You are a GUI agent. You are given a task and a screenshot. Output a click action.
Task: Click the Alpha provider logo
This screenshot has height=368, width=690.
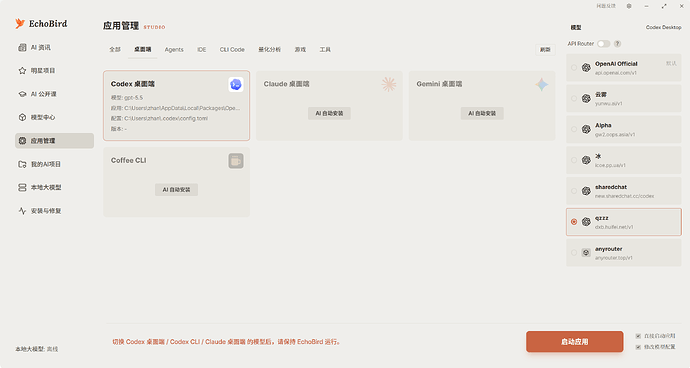[586, 129]
